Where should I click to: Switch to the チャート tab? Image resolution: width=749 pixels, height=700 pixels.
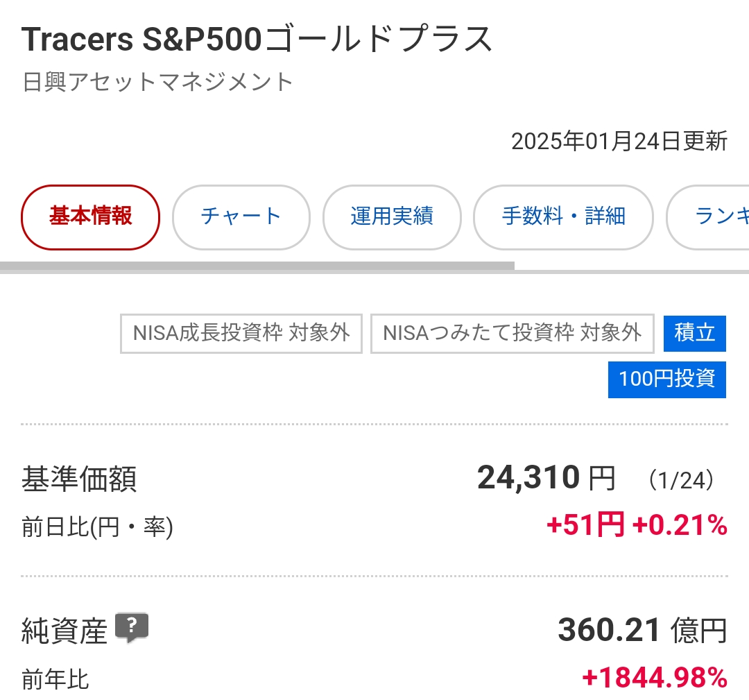click(241, 217)
